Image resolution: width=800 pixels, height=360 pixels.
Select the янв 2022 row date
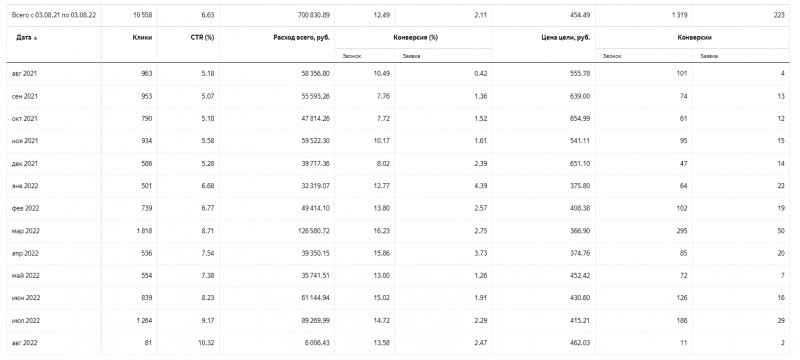(25, 186)
